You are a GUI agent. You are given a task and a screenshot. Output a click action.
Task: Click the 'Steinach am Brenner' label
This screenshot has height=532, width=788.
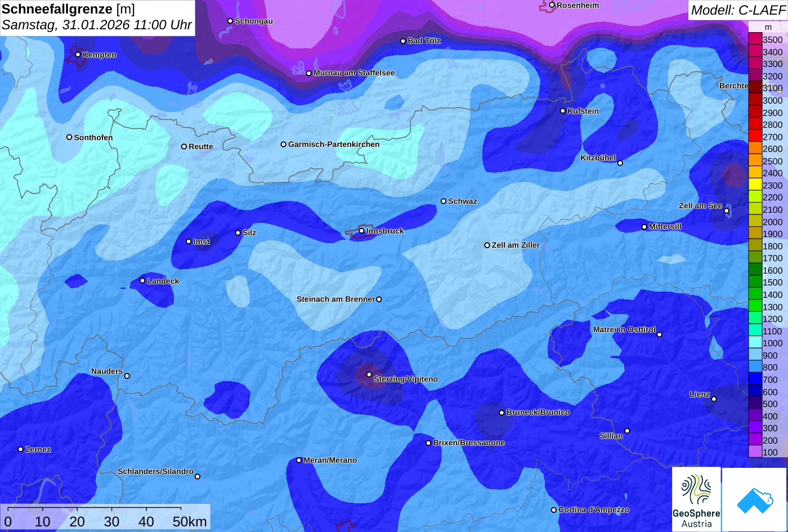tap(335, 299)
